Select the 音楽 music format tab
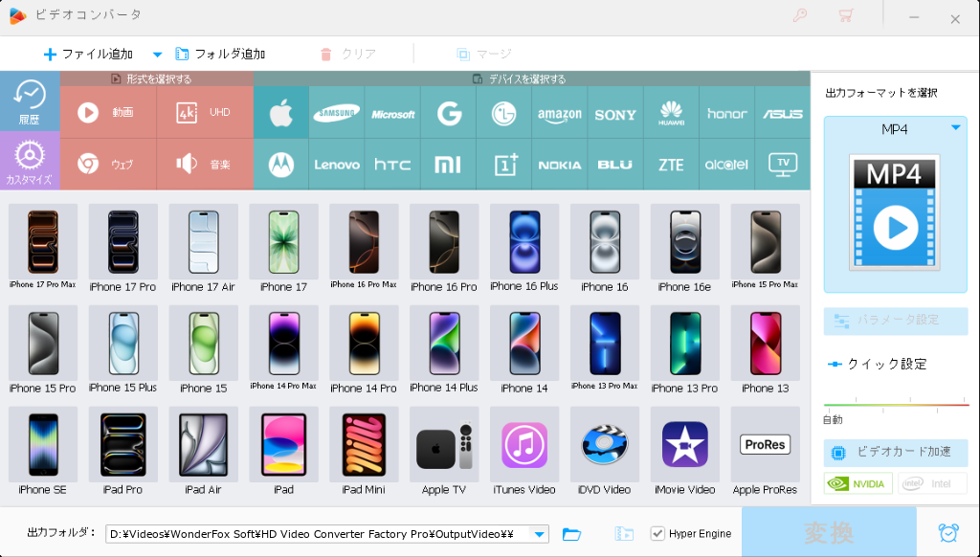The image size is (980, 557). [205, 165]
